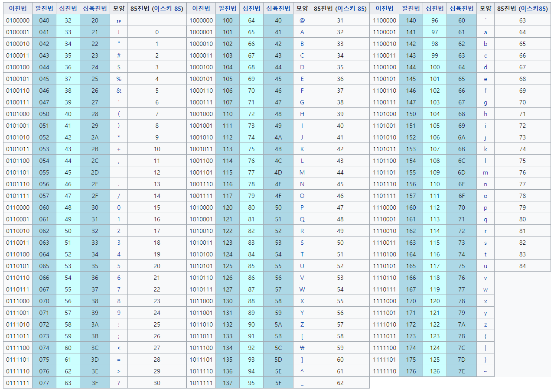Click the ']' closing bracket link
This screenshot has width=554, height=392.
click(302, 360)
